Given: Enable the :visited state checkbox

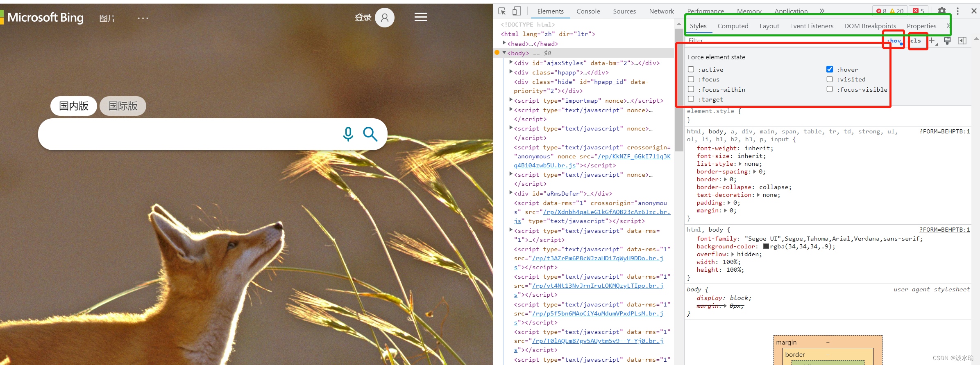Looking at the screenshot, I should coord(830,79).
